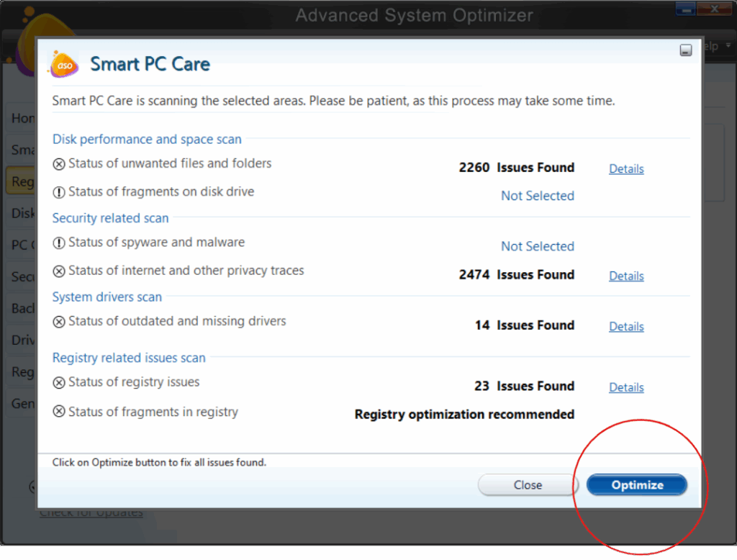Click X icon beside internet privacy traces
The image size is (737, 560).
coord(59,271)
